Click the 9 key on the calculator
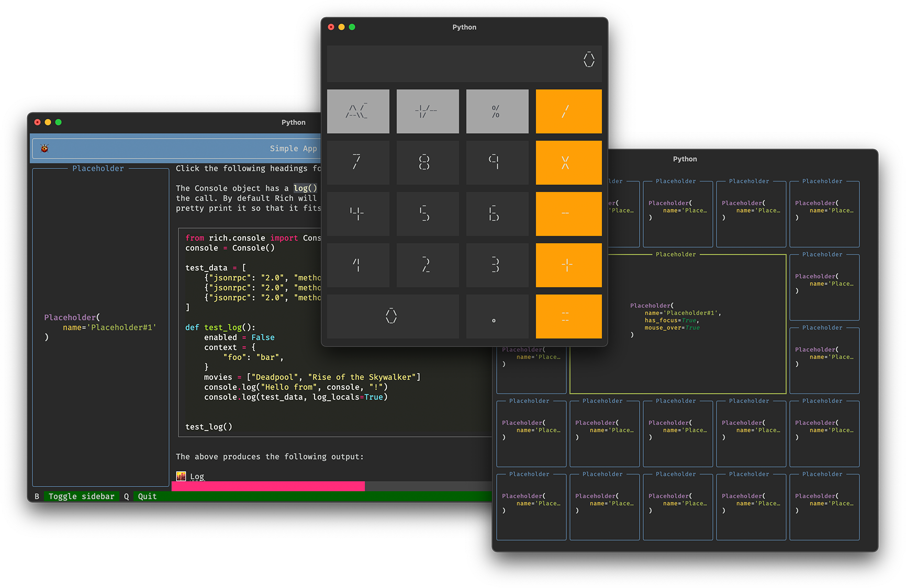 coord(497,162)
